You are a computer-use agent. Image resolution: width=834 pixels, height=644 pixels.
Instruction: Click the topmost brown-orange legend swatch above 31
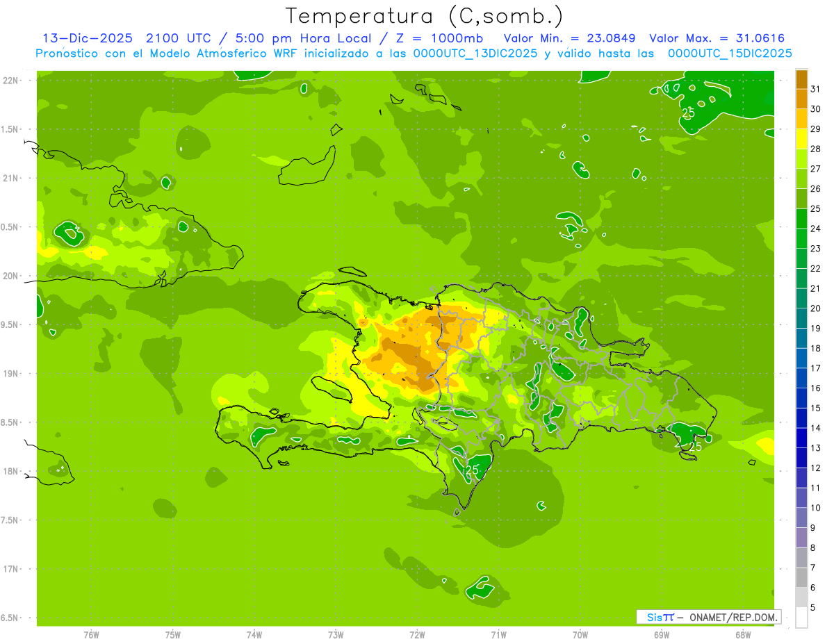[x=801, y=79]
